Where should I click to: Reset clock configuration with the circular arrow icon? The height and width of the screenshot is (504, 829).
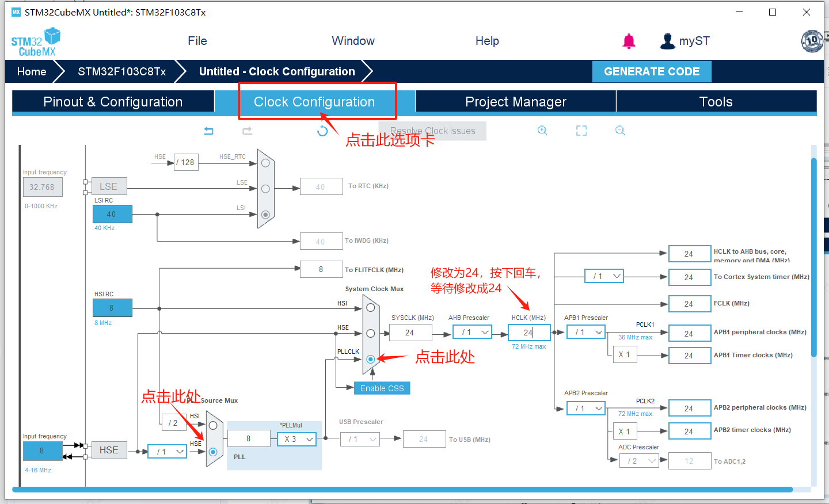click(x=322, y=131)
